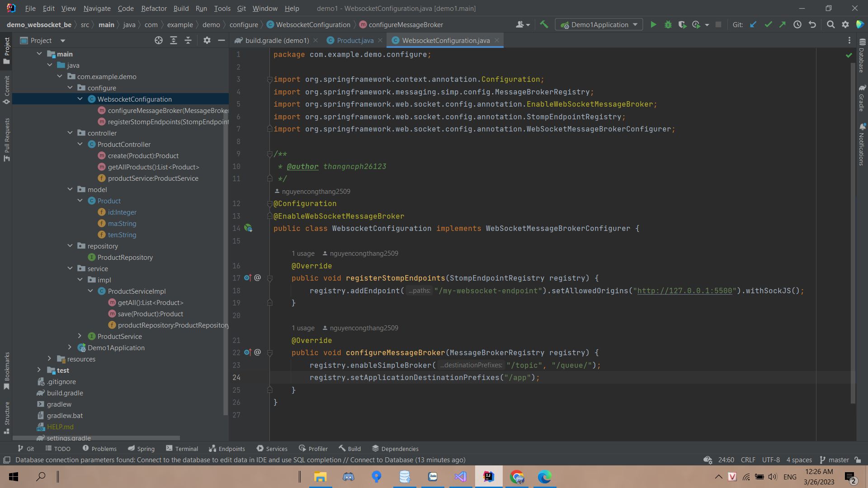Image resolution: width=868 pixels, height=488 pixels.
Task: Click the Spring bean gutter icon on line 14
Action: pyautogui.click(x=248, y=229)
